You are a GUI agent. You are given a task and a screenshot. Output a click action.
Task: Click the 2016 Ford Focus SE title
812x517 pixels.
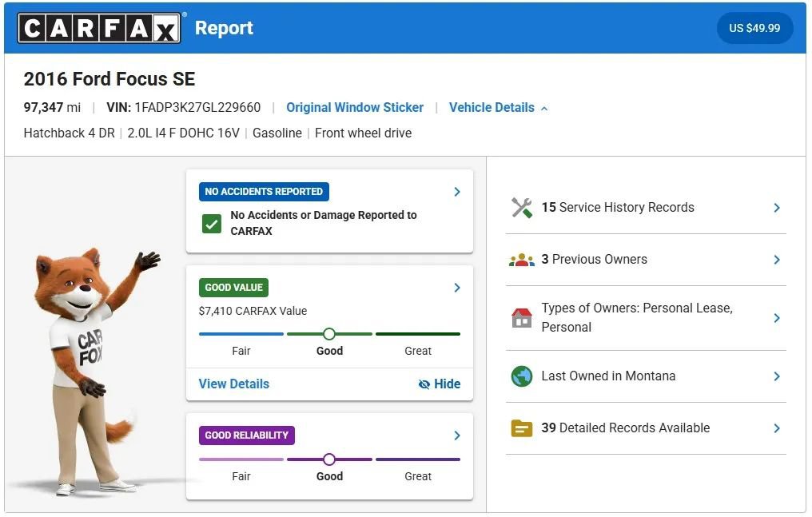point(109,79)
